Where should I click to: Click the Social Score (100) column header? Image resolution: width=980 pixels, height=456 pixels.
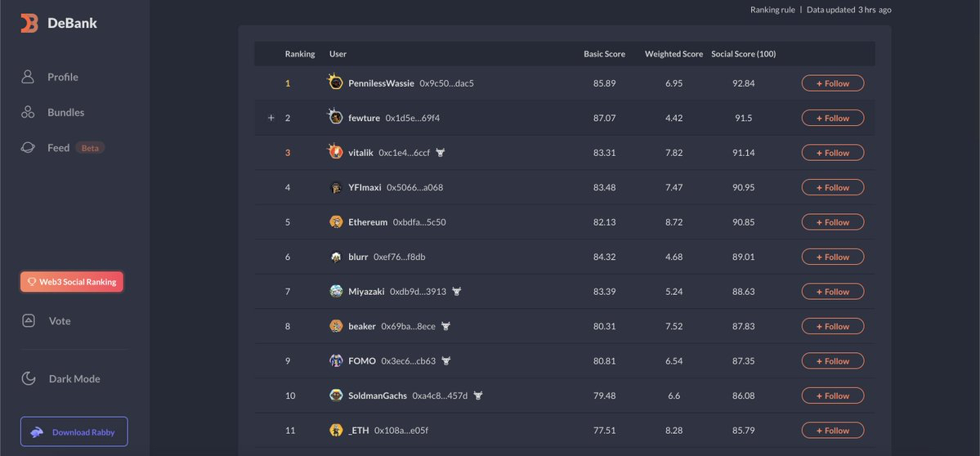(744, 54)
